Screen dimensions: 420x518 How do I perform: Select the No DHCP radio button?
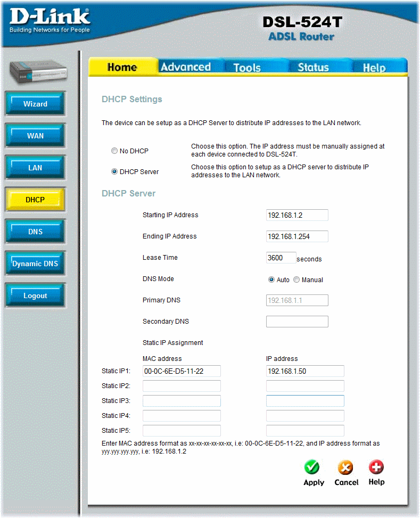pos(114,151)
